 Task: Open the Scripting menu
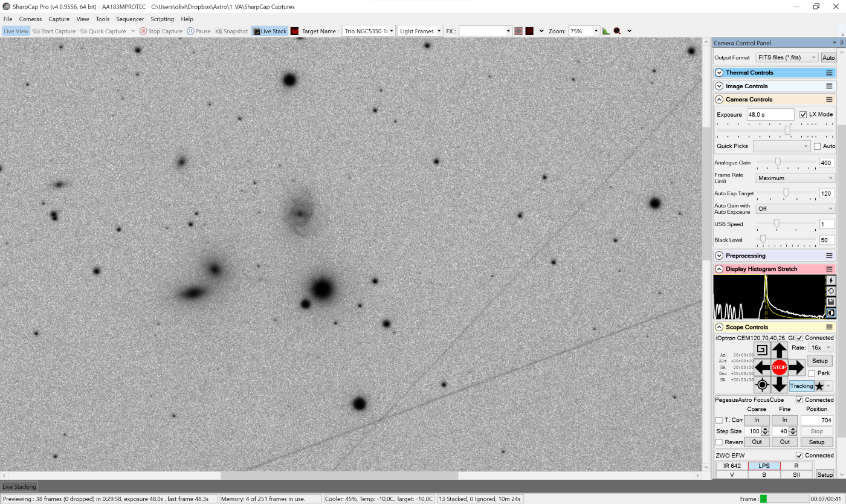[x=162, y=19]
